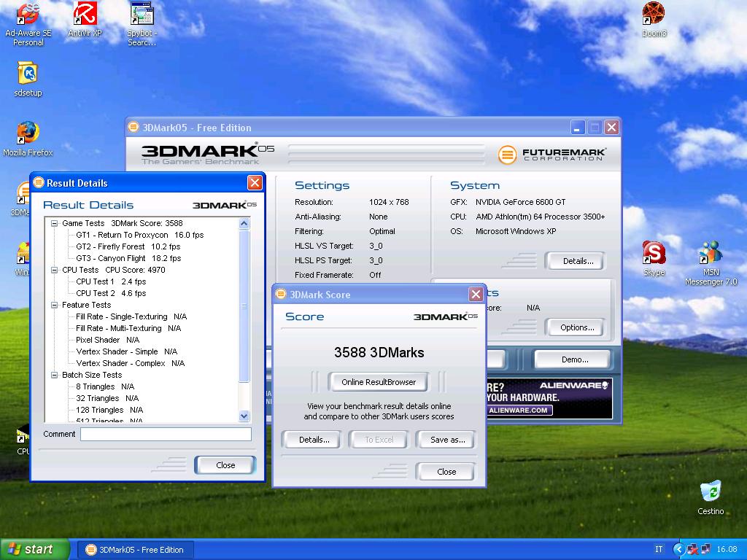Screen dimensions: 747x560
Task: Click the Futuremark Corporation logo
Action: [x=551, y=155]
